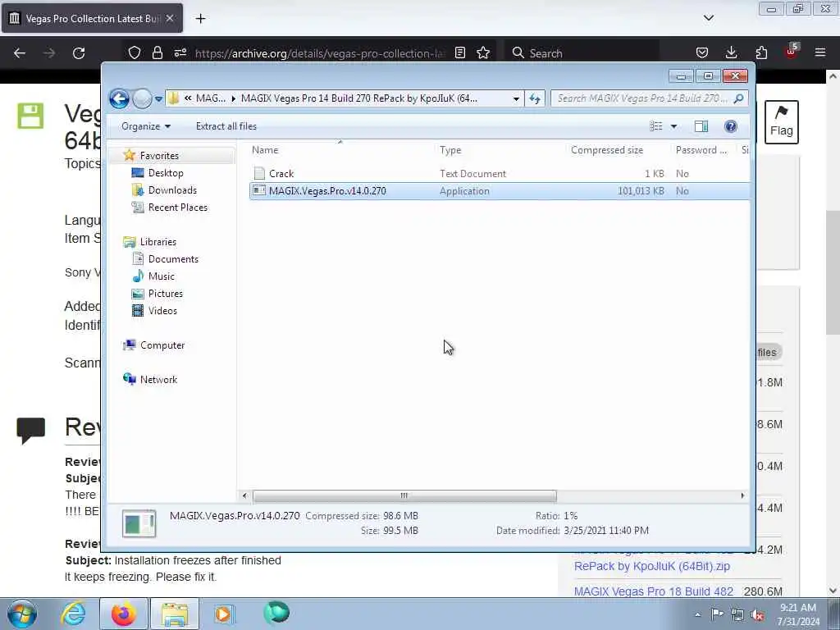Click the volume icon in system tray
Screen dimensions: 840x630
[757, 614]
